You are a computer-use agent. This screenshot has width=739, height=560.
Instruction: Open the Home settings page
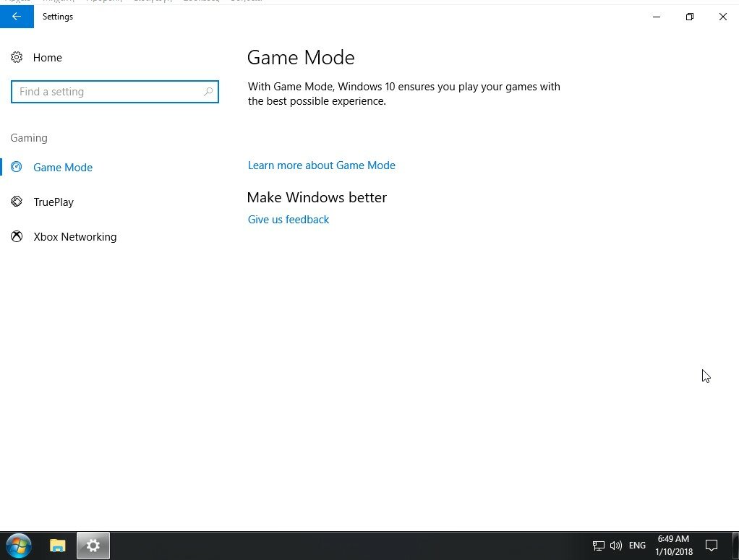47,58
